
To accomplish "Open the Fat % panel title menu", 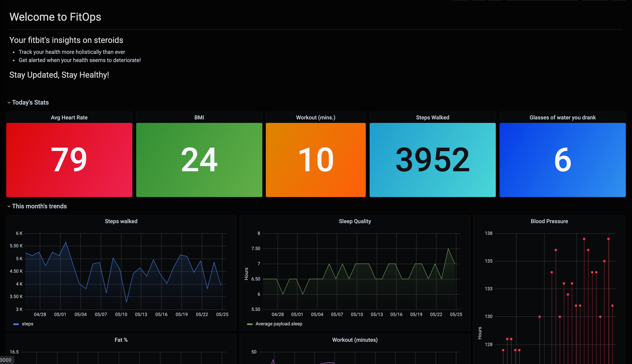I will tap(121, 340).
